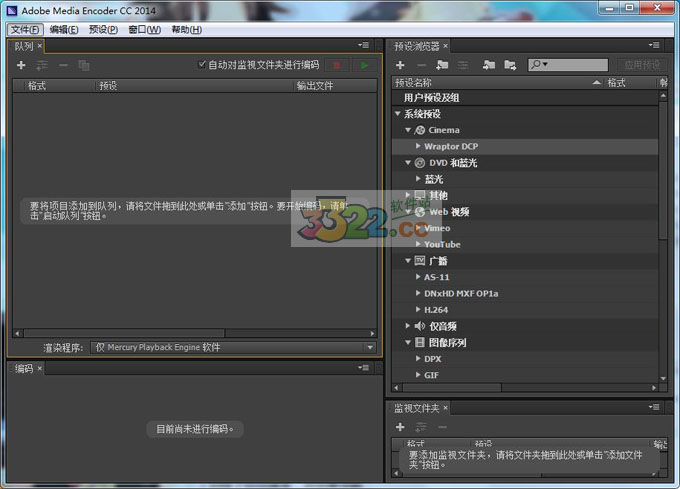Image resolution: width=680 pixels, height=489 pixels.
Task: Open the 渲染程序 Mercury Playback Engine dropdown
Action: point(234,347)
